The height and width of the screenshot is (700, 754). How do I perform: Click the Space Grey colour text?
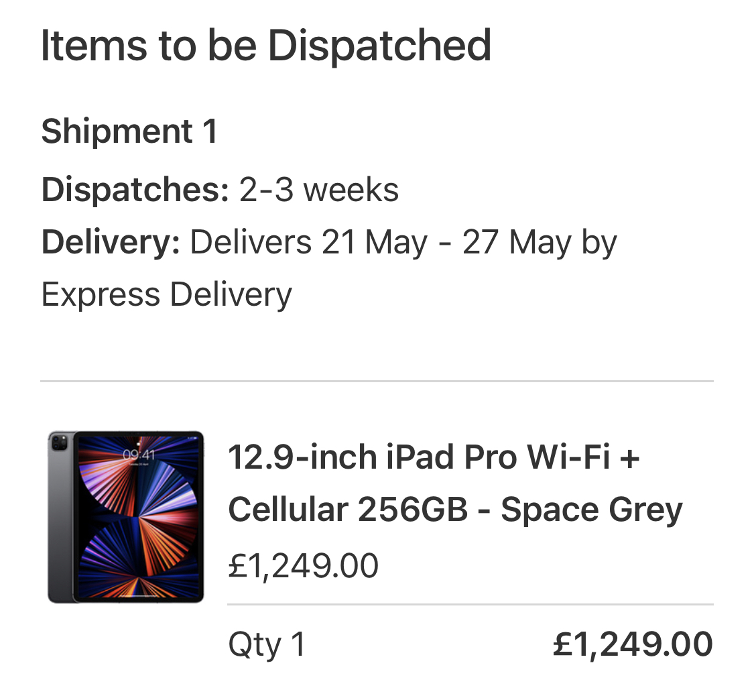point(592,510)
